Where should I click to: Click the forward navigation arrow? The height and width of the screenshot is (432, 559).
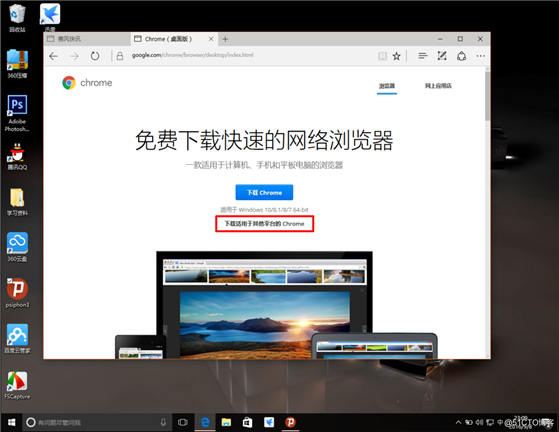[x=74, y=56]
